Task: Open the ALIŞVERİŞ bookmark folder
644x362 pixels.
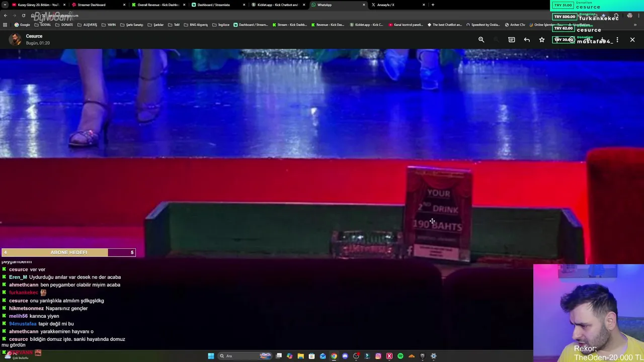Action: pyautogui.click(x=87, y=25)
